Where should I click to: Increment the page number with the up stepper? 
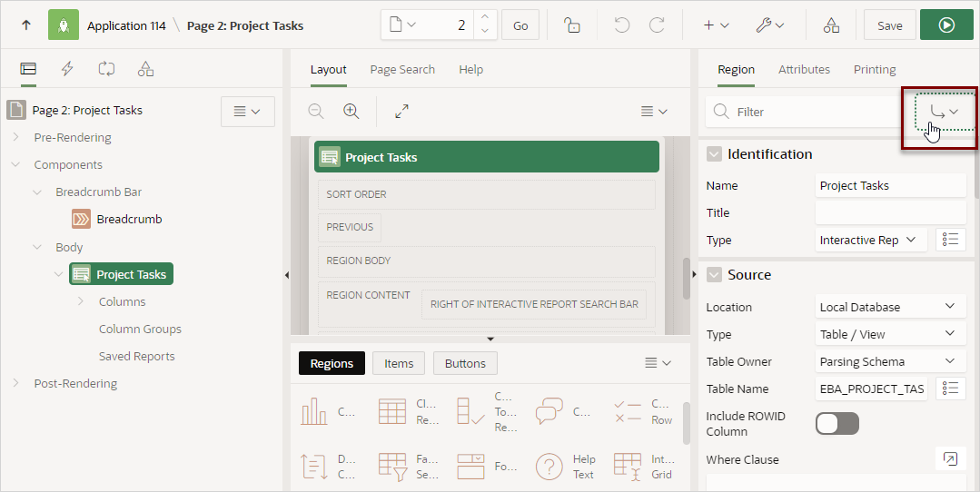tap(485, 17)
